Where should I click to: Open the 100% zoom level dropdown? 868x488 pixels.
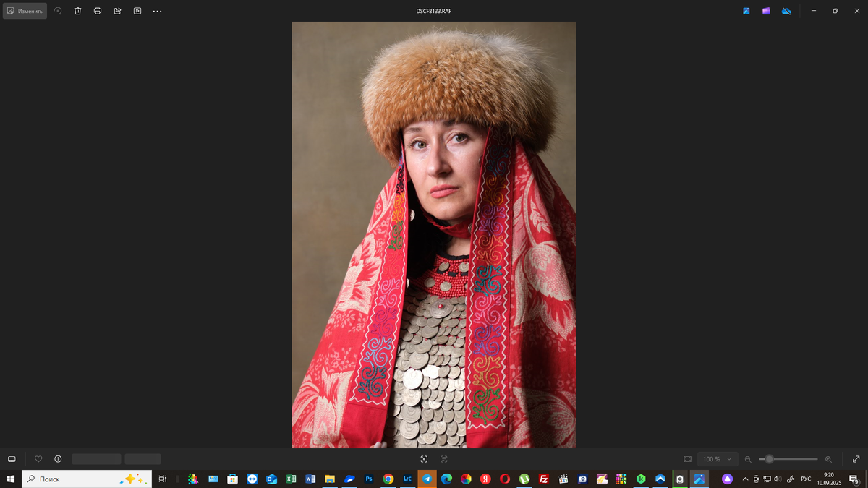click(x=717, y=458)
